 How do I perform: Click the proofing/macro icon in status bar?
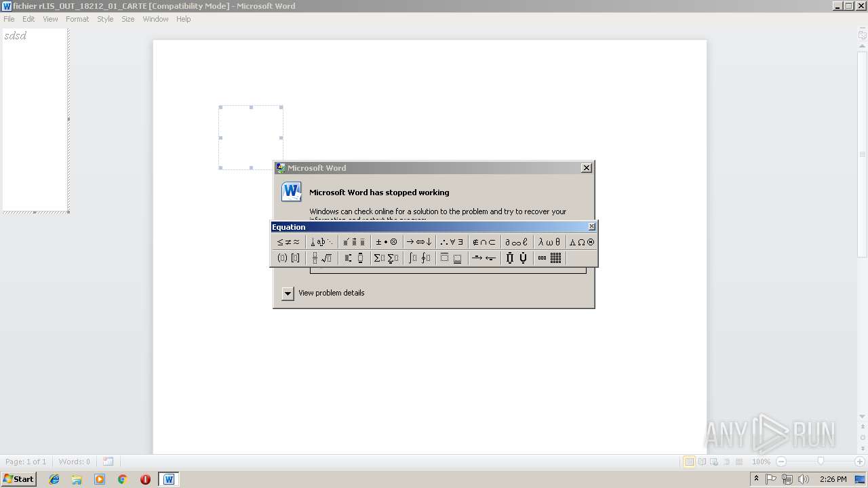[108, 462]
